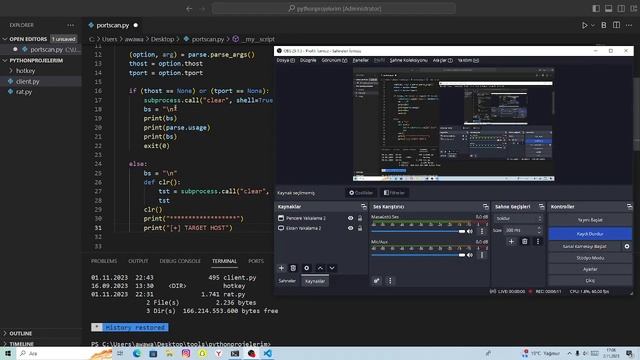Toggle VS Code primary sidebar layout icon
The width and height of the screenshot is (640, 360).
pos(596,9)
